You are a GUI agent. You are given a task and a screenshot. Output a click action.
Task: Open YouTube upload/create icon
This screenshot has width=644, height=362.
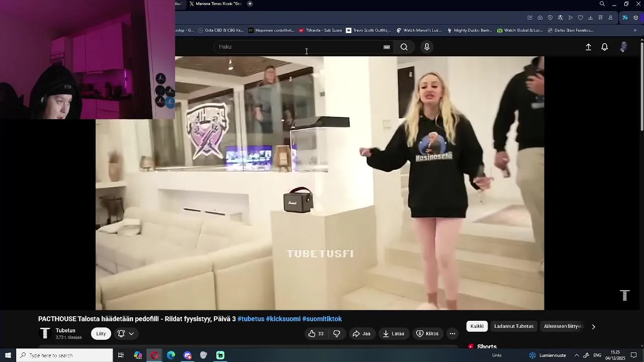pos(588,47)
